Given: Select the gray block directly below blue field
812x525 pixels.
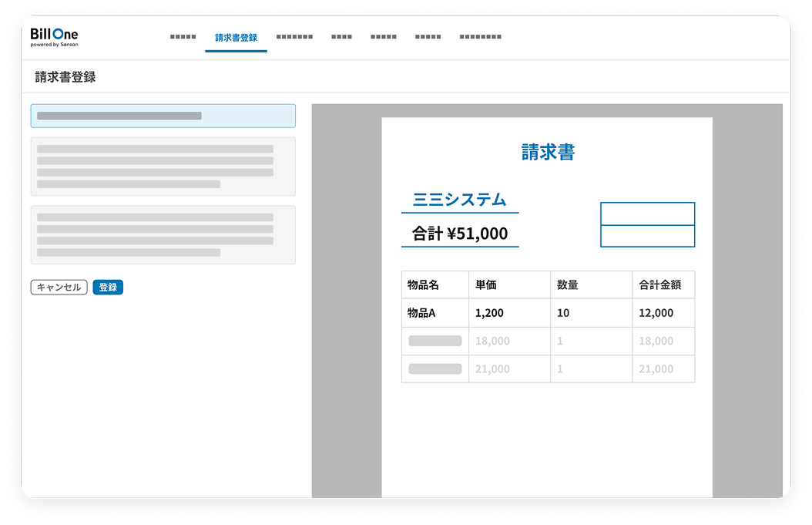Looking at the screenshot, I should [x=163, y=167].
